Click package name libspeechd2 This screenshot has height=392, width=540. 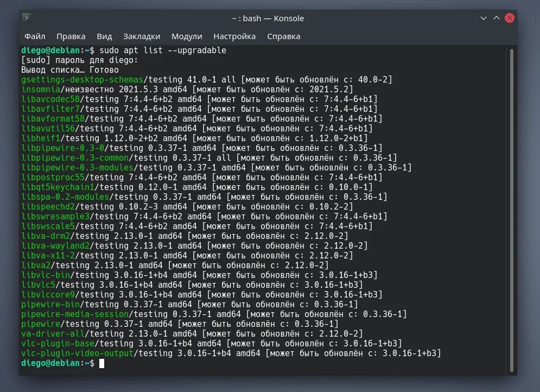[x=48, y=207]
